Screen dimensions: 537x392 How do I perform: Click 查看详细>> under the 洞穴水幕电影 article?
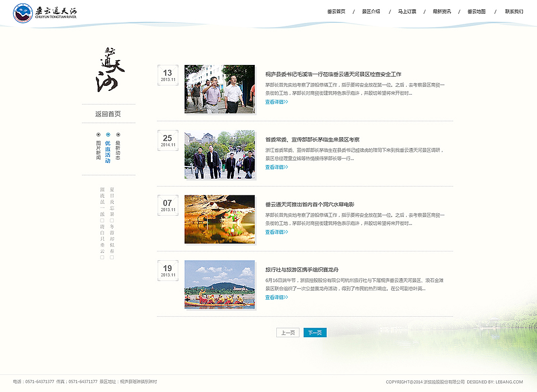tap(277, 232)
